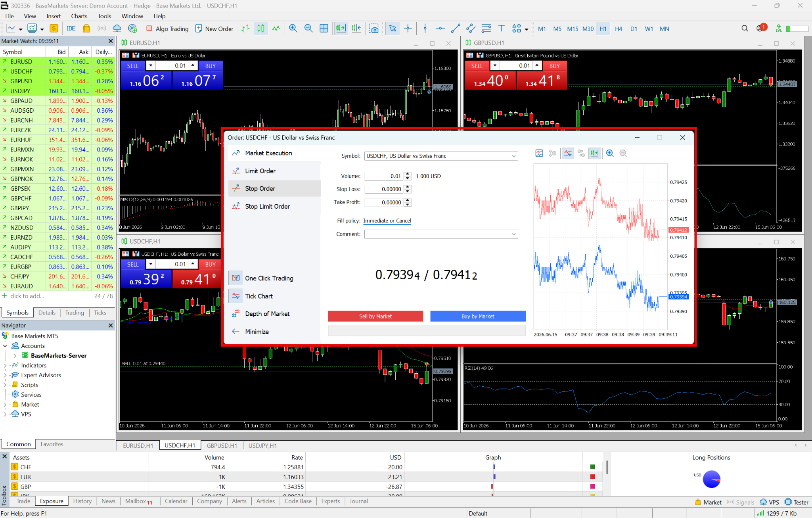Open the Comment dropdown in Order dialog

514,234
